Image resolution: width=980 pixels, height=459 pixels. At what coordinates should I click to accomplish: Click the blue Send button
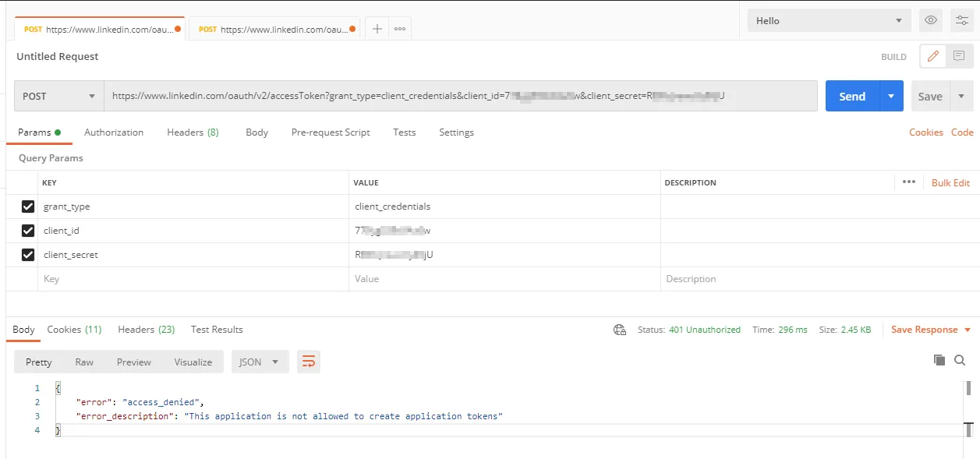point(852,96)
